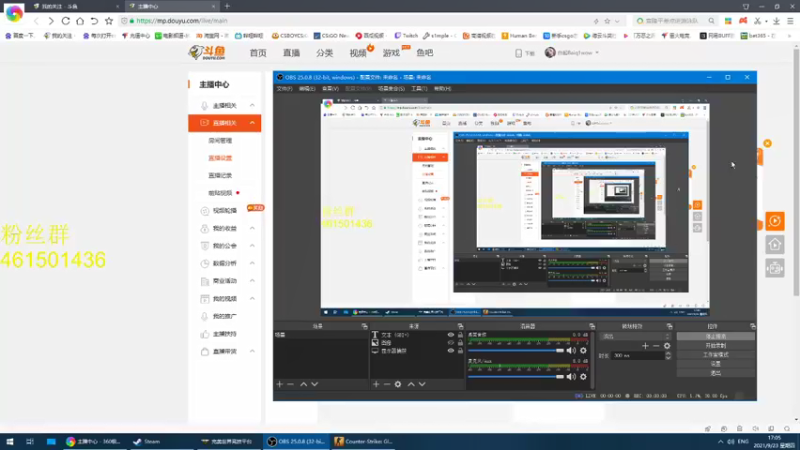Open the OBS 场景集合(S) menu

click(x=391, y=88)
